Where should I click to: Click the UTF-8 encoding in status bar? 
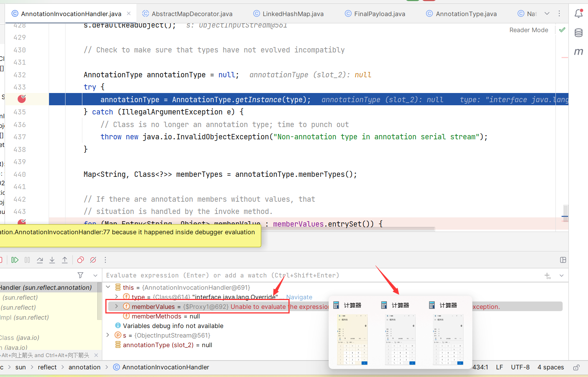tap(520, 367)
